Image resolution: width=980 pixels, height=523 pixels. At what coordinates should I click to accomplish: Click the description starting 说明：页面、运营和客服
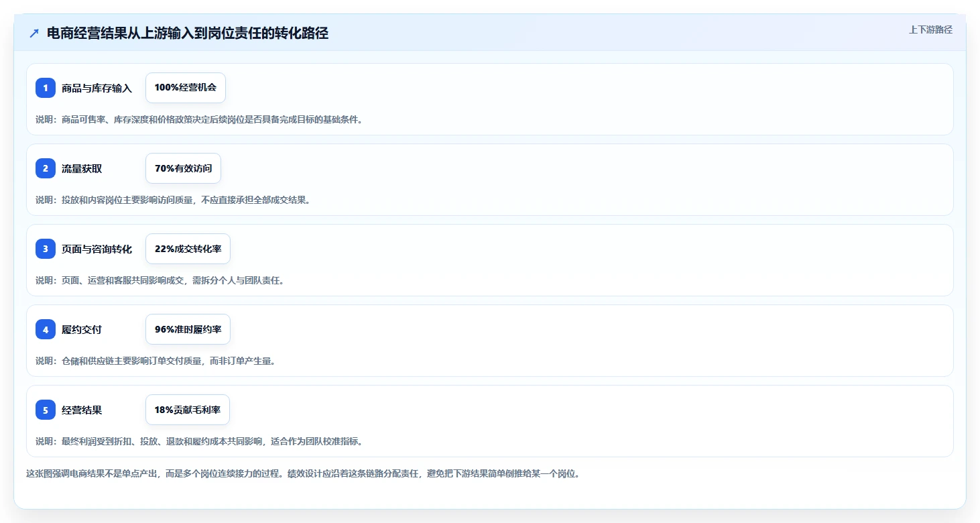coord(160,280)
